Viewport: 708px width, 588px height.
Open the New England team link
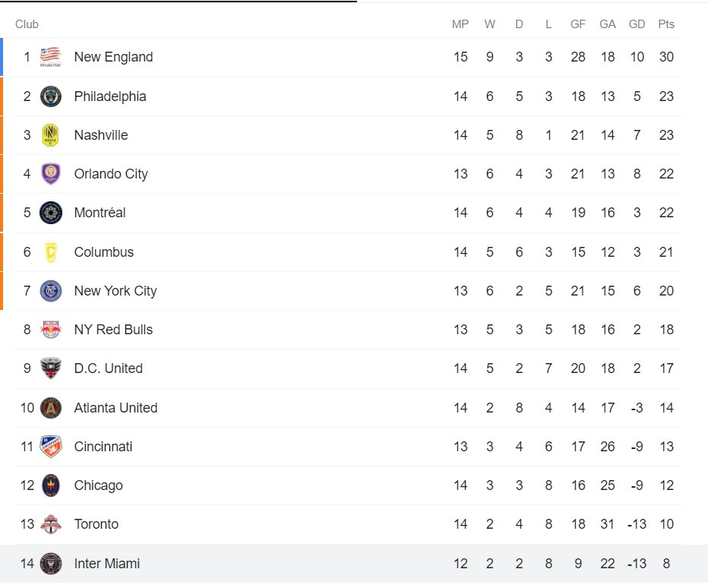[x=113, y=57]
